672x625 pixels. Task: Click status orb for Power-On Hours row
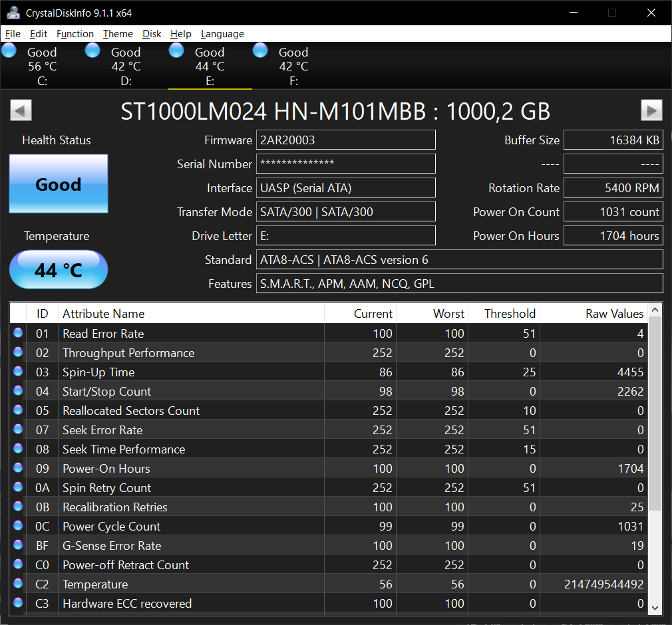pyautogui.click(x=18, y=467)
